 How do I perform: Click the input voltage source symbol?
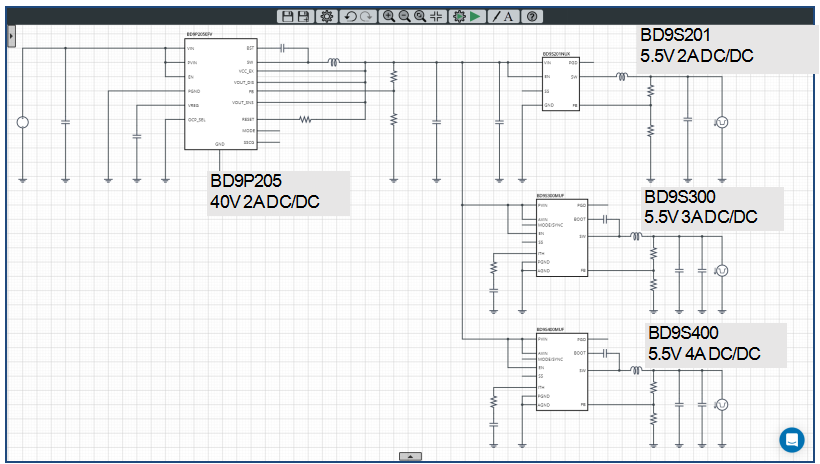tap(22, 122)
